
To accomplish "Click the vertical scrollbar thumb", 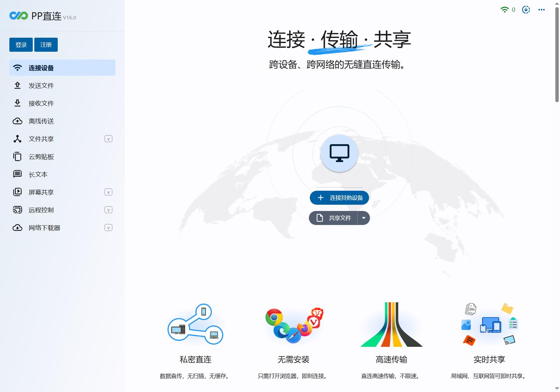I will (557, 55).
